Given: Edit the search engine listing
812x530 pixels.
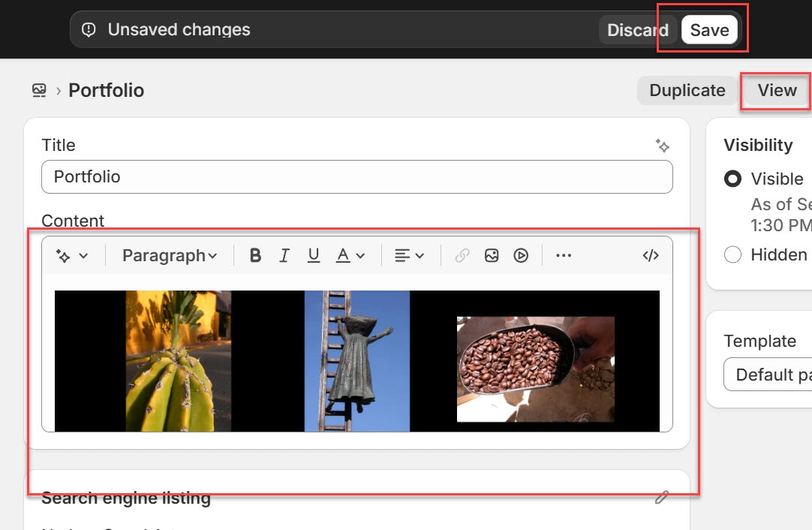Looking at the screenshot, I should click(661, 497).
